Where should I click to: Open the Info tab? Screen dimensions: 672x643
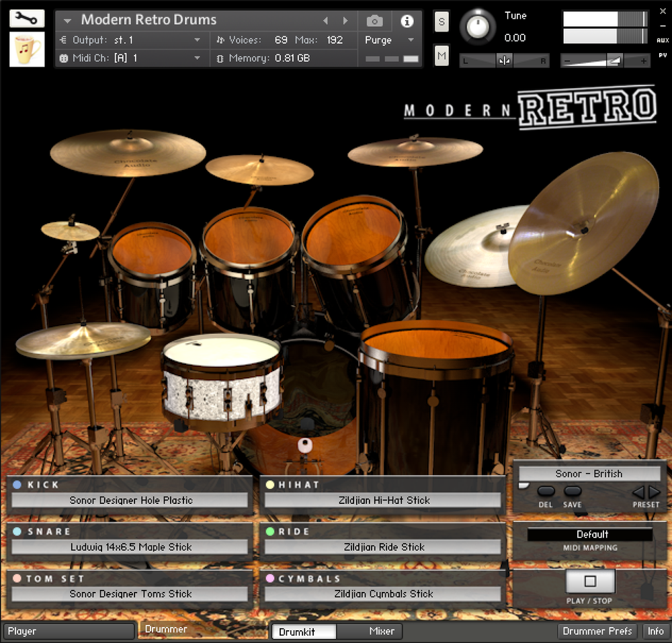(x=655, y=631)
